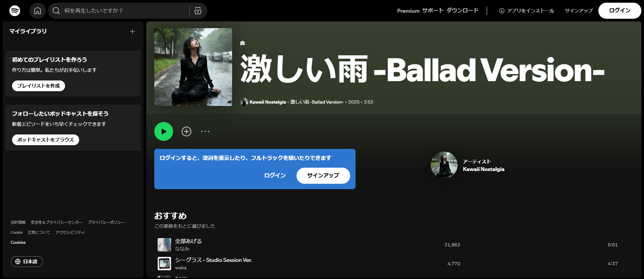Click the plus icon in マイライブラリ

coord(132,32)
